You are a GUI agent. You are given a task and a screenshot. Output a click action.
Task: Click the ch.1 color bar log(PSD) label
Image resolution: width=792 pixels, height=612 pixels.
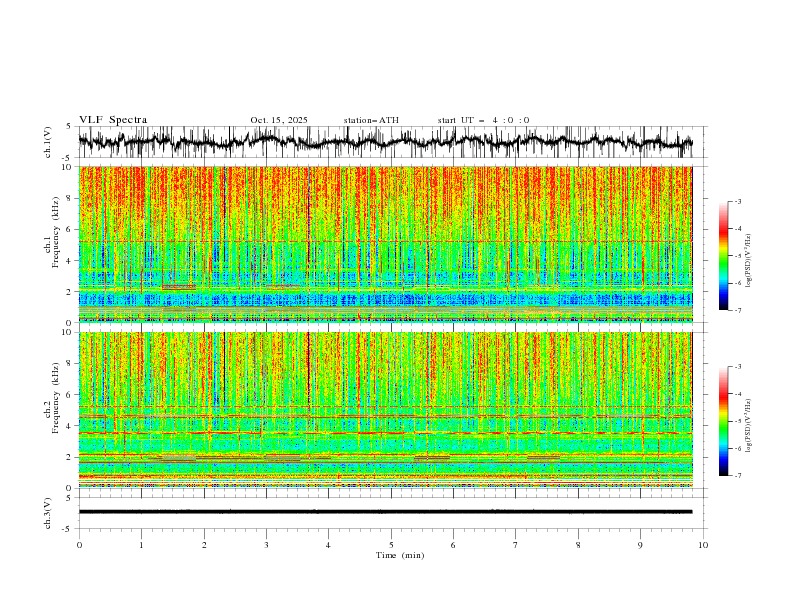click(748, 261)
